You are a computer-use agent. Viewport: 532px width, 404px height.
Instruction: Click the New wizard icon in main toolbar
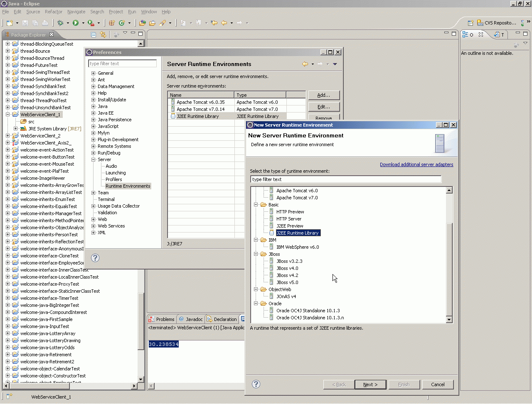pyautogui.click(x=9, y=23)
